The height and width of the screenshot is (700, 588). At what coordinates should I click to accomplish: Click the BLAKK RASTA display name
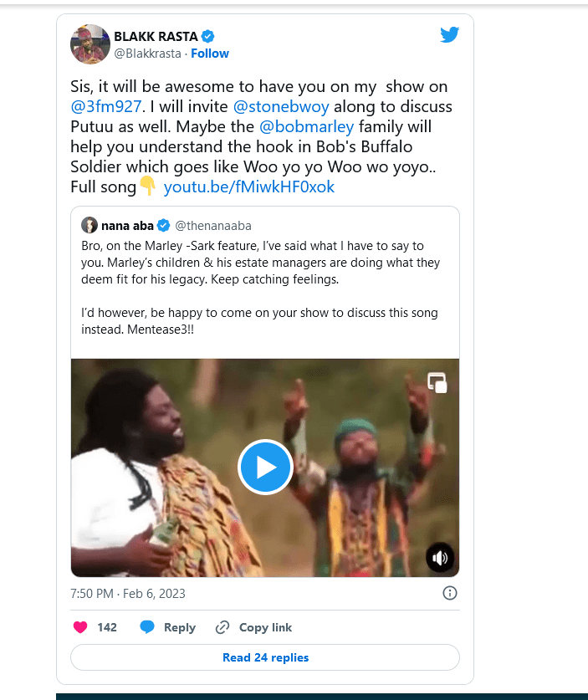156,36
